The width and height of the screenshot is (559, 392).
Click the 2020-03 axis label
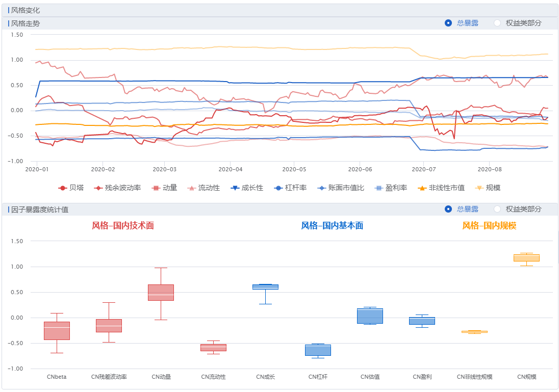pos(164,169)
